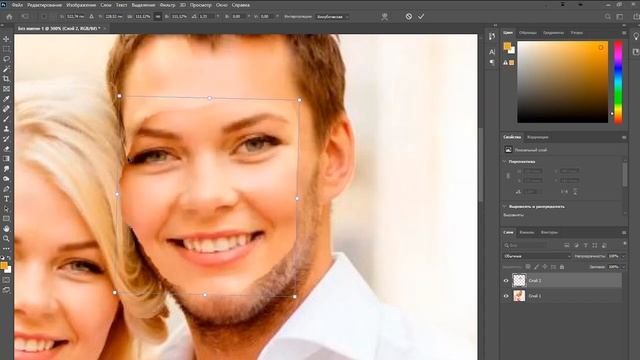Toggle Quick Mask mode in toolbar
The height and width of the screenshot is (360, 640).
click(x=6, y=280)
